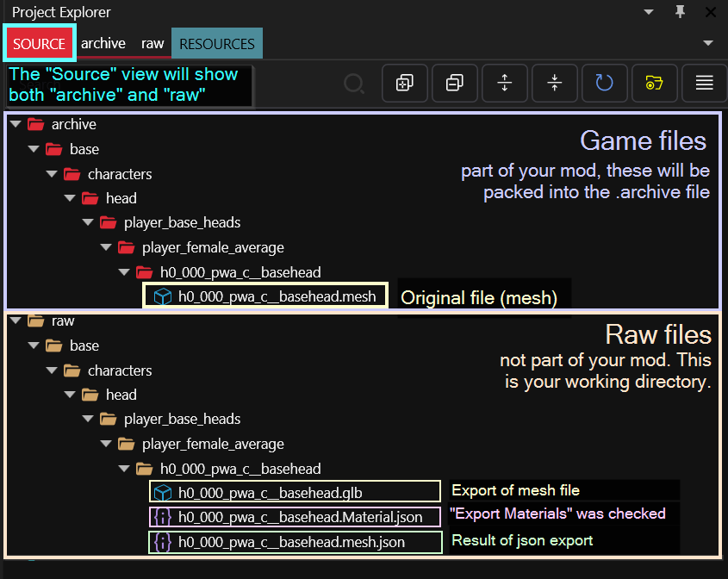Viewport: 728px width, 579px height.
Task: Switch to the SOURCE tab
Action: click(39, 44)
